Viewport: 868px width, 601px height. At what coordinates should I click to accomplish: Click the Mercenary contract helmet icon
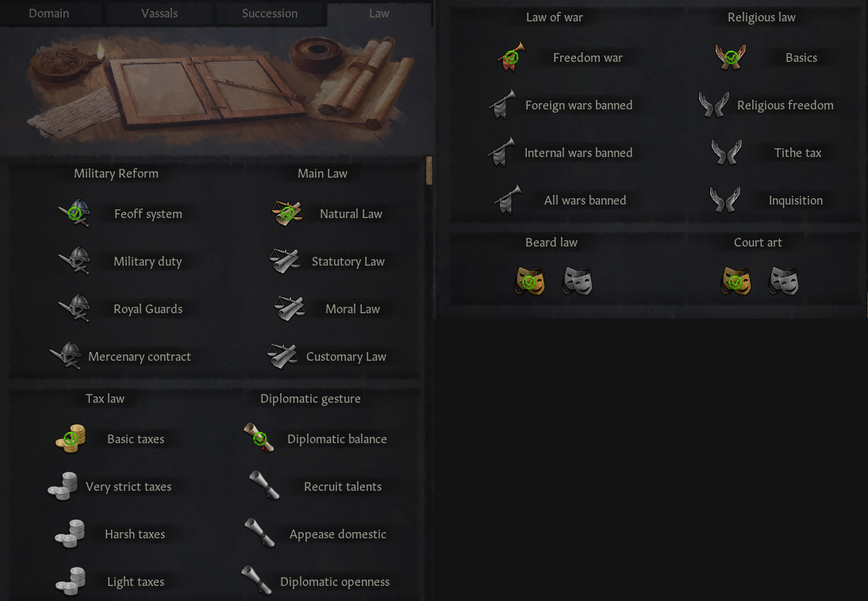[x=67, y=355]
